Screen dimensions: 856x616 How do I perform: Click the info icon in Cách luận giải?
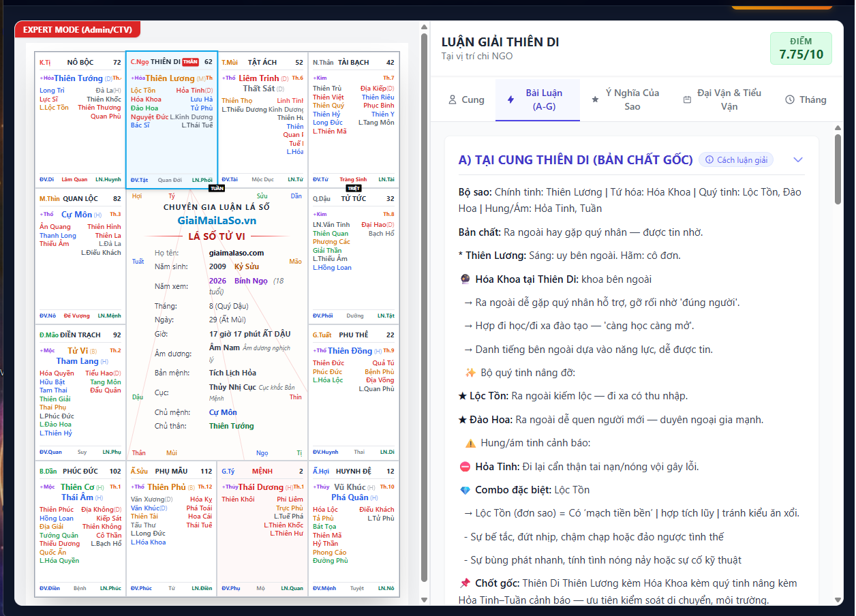tap(709, 160)
